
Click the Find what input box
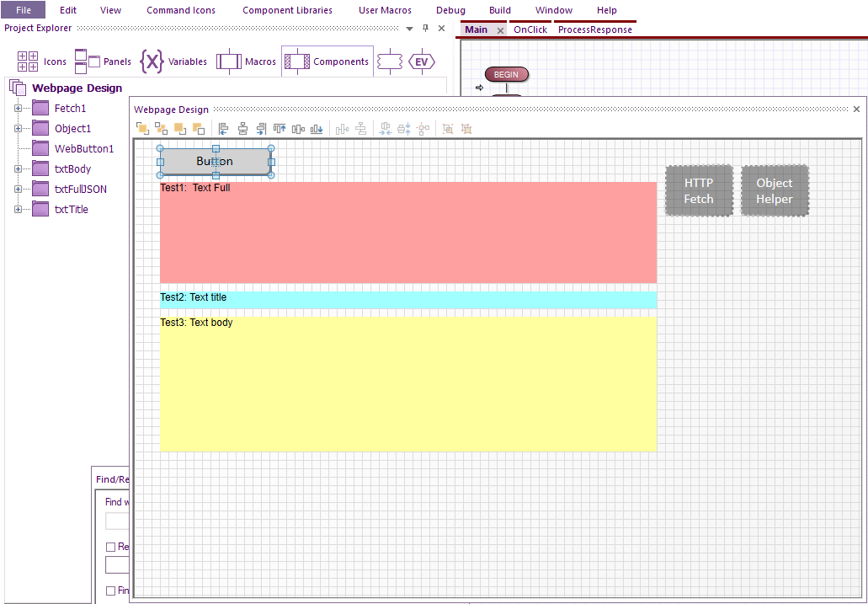[x=117, y=521]
